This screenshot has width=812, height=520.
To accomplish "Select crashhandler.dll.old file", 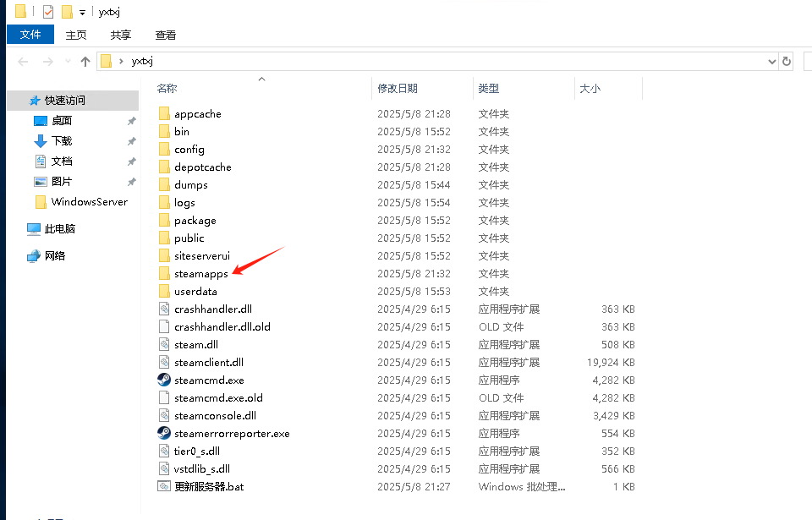I will tap(222, 327).
